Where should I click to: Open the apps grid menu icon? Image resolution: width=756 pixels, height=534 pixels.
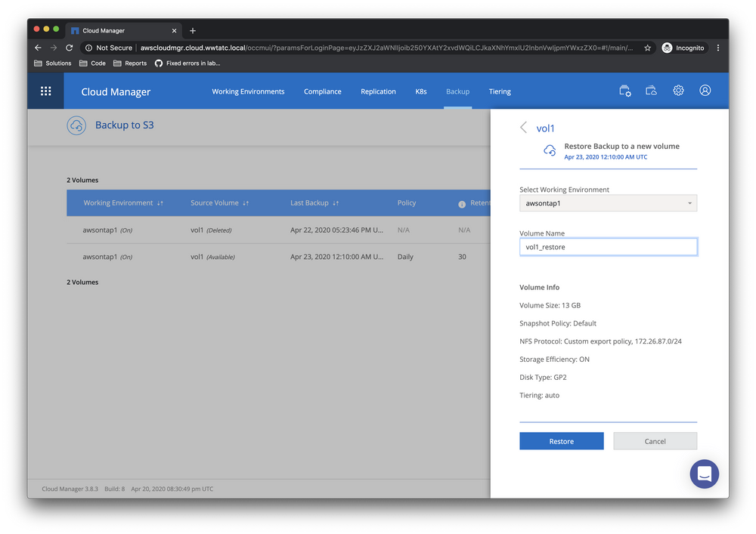coord(46,91)
